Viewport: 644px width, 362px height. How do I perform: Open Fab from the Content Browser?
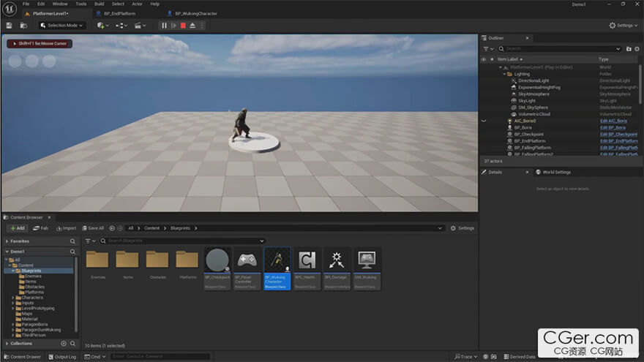pos(41,228)
